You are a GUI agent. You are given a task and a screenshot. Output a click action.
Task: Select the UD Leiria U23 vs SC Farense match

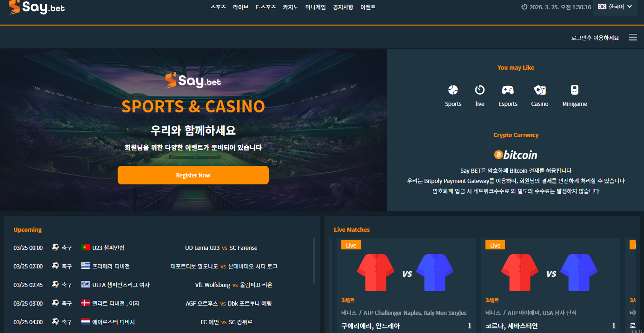221,248
